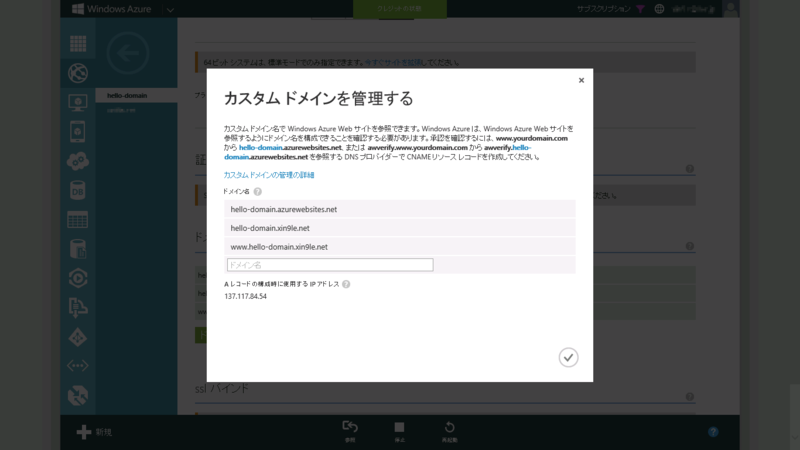The height and width of the screenshot is (450, 800).
Task: Open カスタム ドメインの管理の詳細 link
Action: [269, 175]
